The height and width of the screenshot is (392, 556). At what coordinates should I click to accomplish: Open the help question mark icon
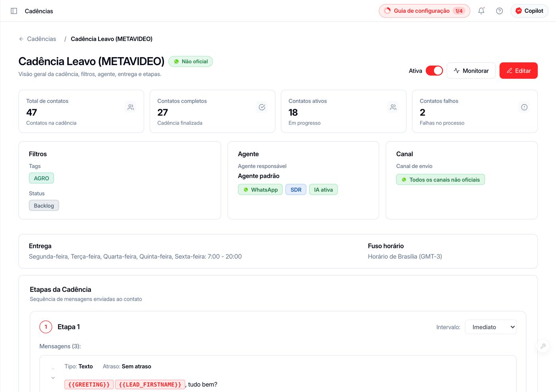point(500,11)
